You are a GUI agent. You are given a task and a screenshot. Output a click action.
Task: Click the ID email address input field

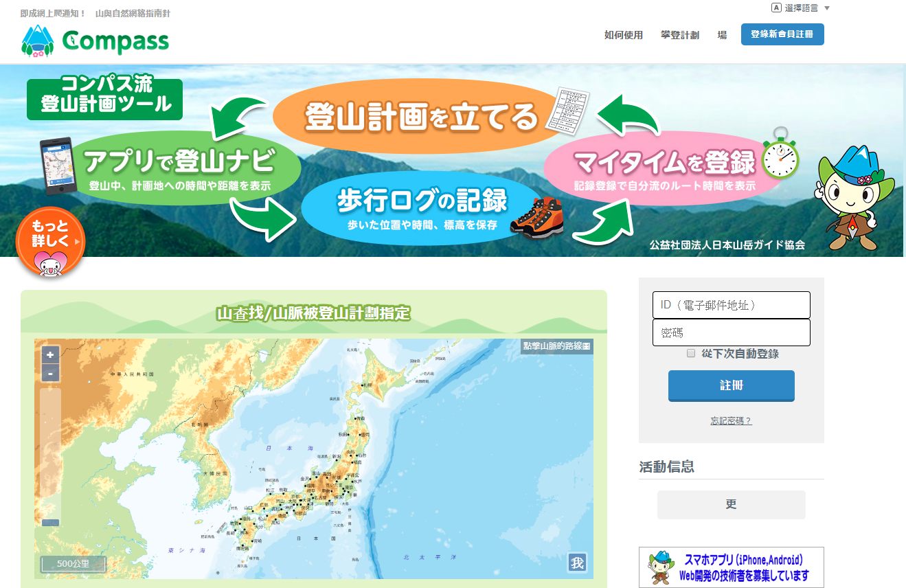pos(730,304)
